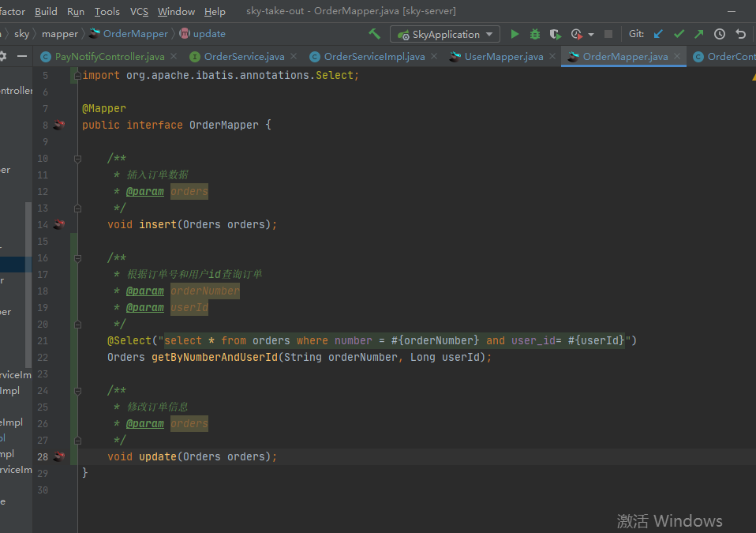
Task: Hide the project panel with minus icon
Action: tap(21, 56)
